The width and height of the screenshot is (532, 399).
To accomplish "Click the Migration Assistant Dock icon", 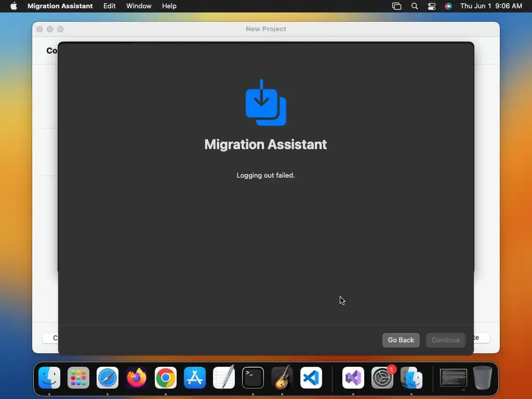I will [411, 378].
